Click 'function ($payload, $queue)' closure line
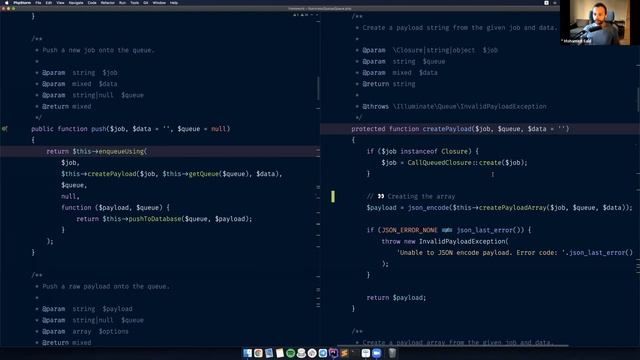This screenshot has height=360, width=640. pyautogui.click(x=115, y=208)
